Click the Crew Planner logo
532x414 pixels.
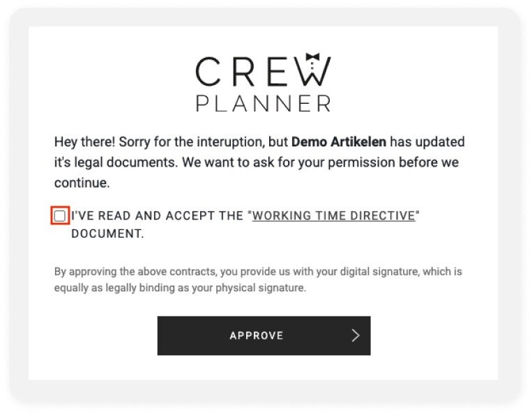[264, 84]
